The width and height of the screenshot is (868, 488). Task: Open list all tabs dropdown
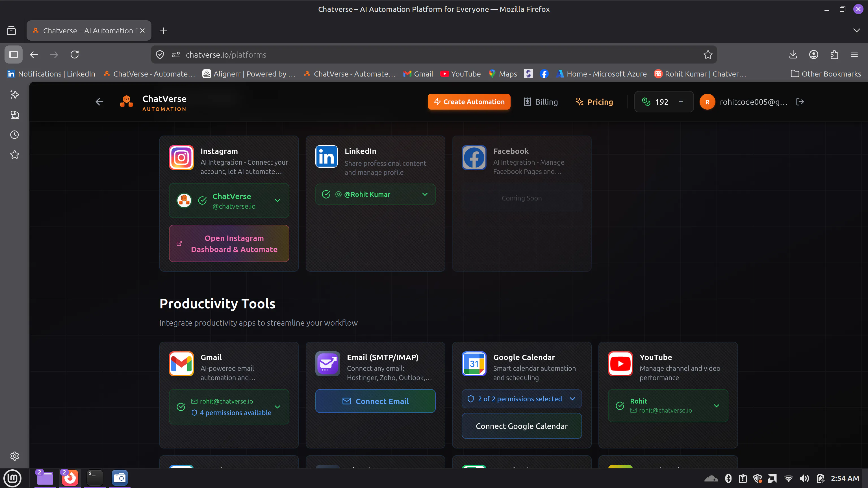click(856, 31)
